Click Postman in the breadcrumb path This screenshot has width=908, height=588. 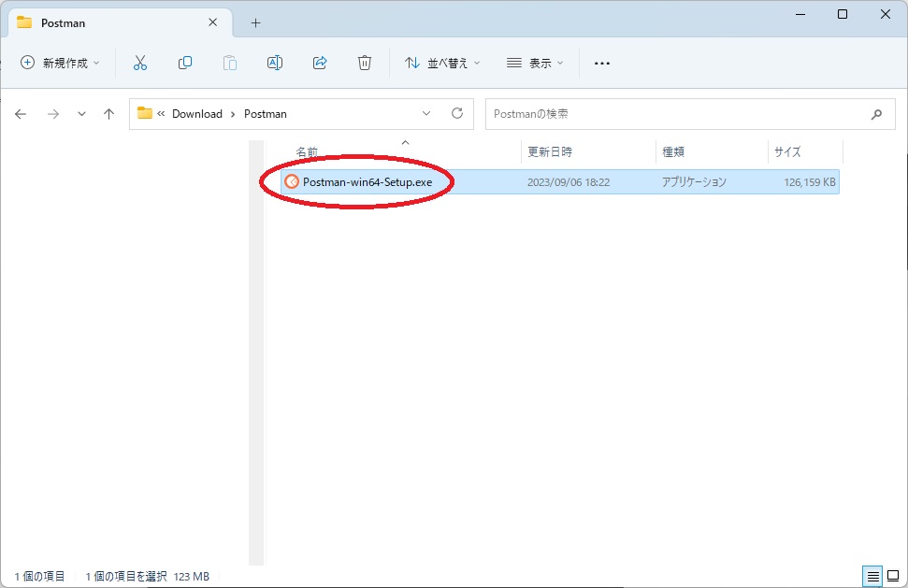[x=266, y=113]
